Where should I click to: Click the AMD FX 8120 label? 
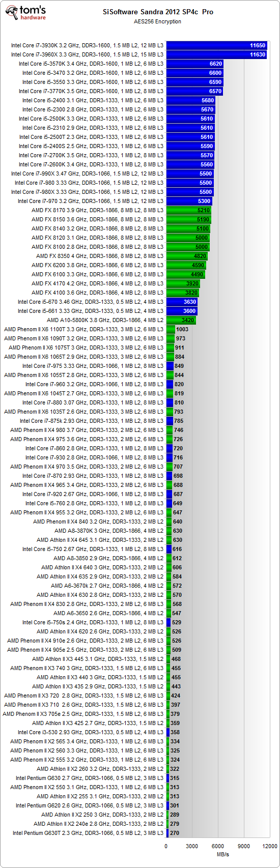point(98,238)
